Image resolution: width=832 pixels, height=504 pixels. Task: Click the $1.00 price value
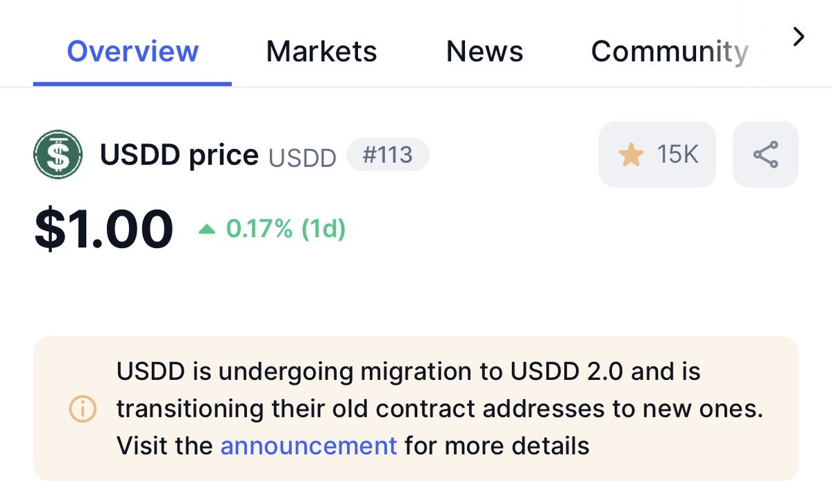pyautogui.click(x=103, y=229)
